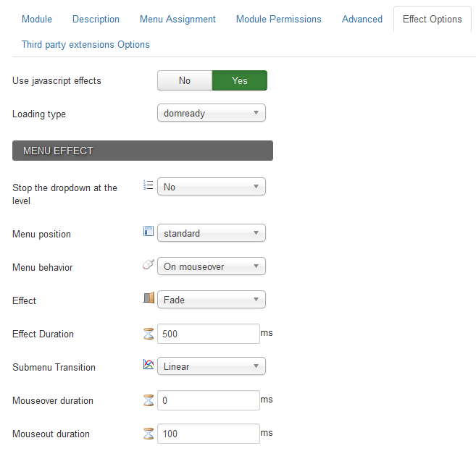Click the Menu behavior label
The image size is (476, 451).
[43, 268]
